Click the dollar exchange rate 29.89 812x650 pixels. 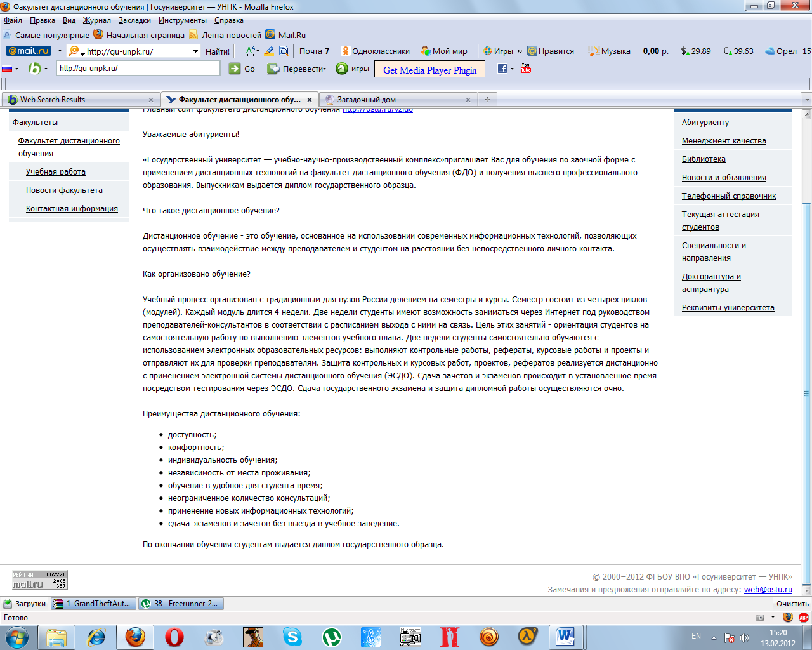pos(696,51)
